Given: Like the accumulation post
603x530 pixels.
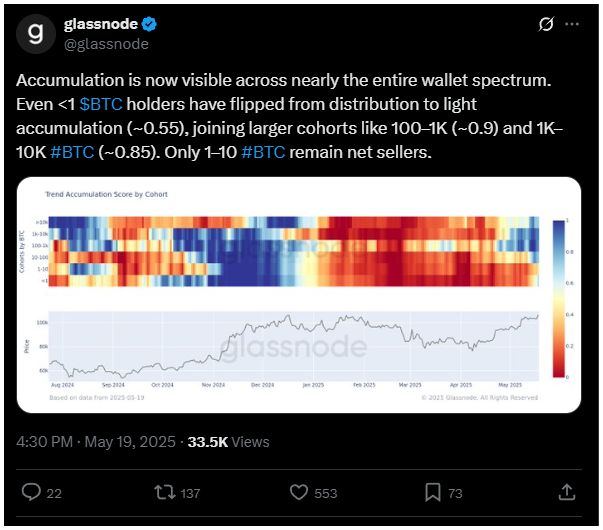Looking at the screenshot, I should [x=297, y=492].
